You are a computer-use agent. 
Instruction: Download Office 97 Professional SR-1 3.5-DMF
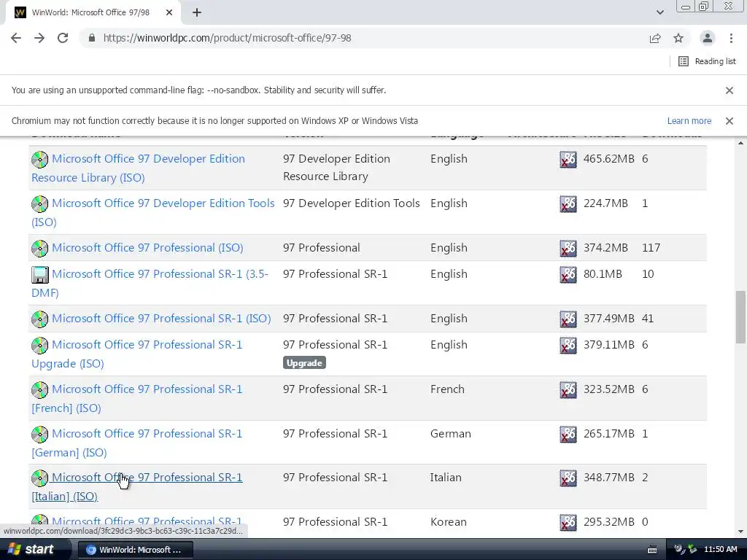click(150, 284)
